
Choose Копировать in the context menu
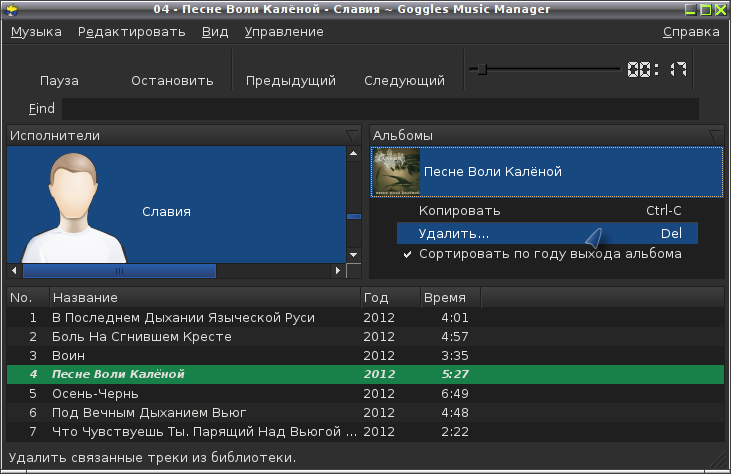point(547,211)
